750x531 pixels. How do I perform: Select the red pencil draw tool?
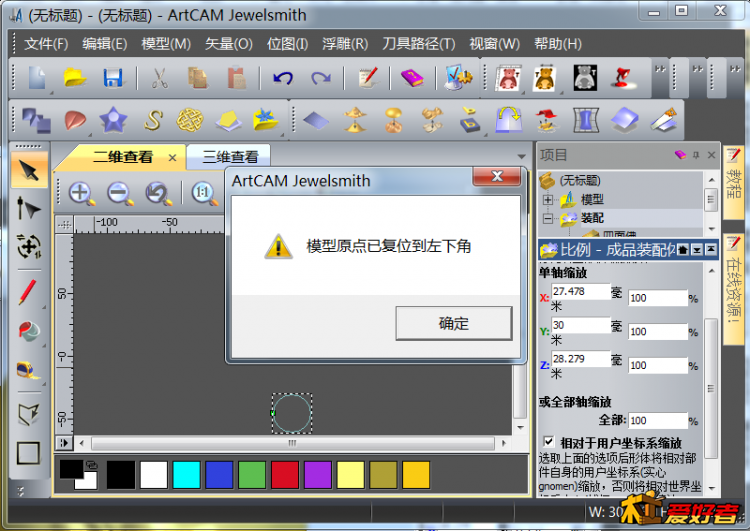(27, 292)
